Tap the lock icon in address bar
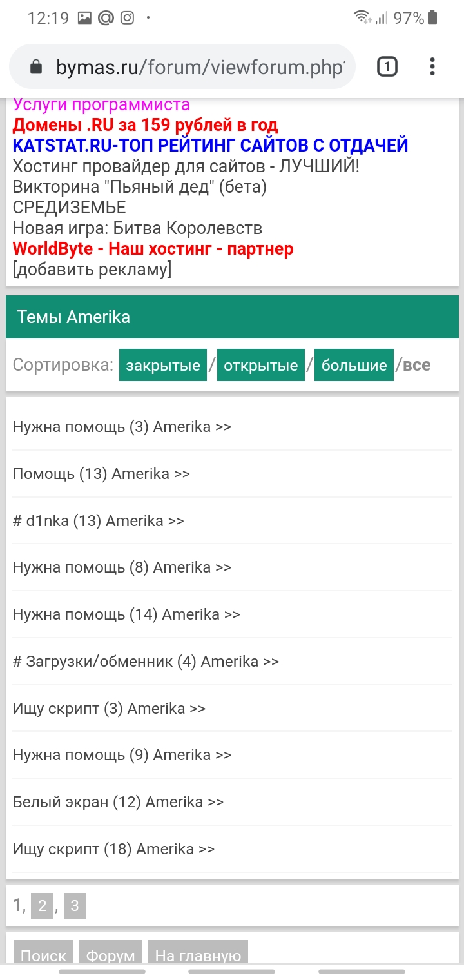The image size is (464, 980). click(x=36, y=67)
